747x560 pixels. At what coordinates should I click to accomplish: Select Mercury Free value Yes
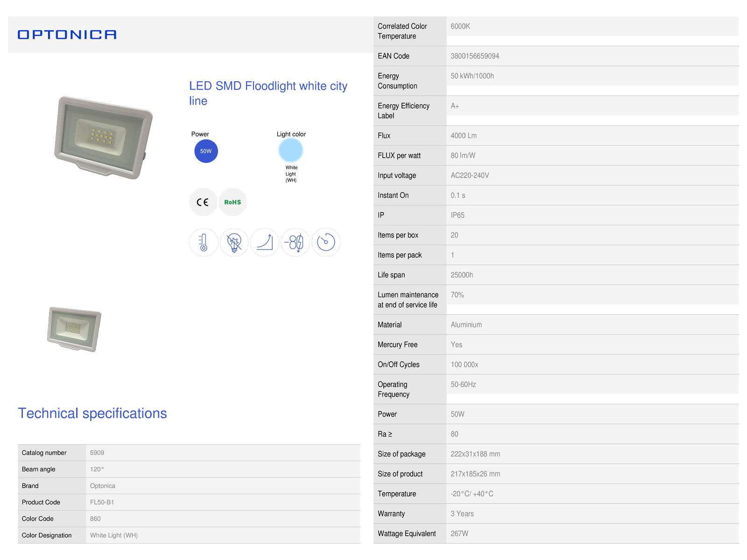point(457,345)
